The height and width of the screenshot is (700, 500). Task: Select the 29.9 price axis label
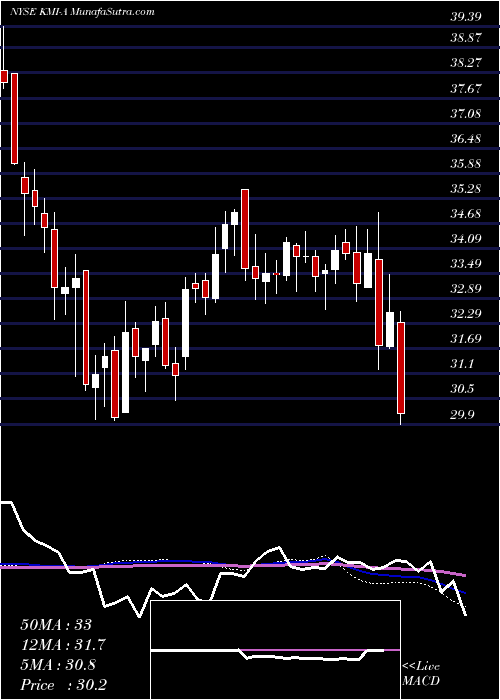click(x=462, y=415)
